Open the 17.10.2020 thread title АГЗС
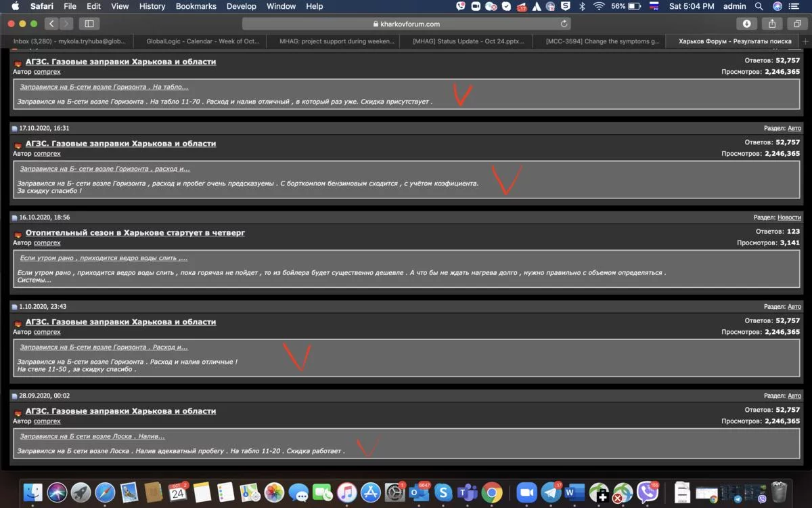The image size is (812, 508). (x=120, y=144)
